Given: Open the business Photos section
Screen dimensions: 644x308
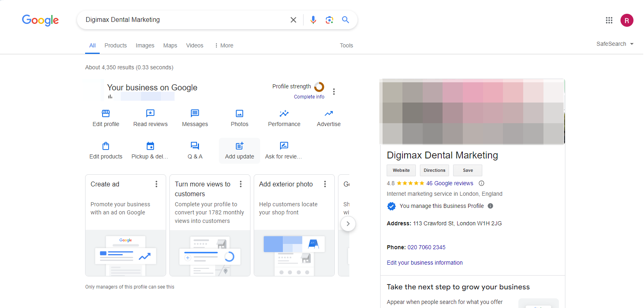Looking at the screenshot, I should (x=240, y=118).
